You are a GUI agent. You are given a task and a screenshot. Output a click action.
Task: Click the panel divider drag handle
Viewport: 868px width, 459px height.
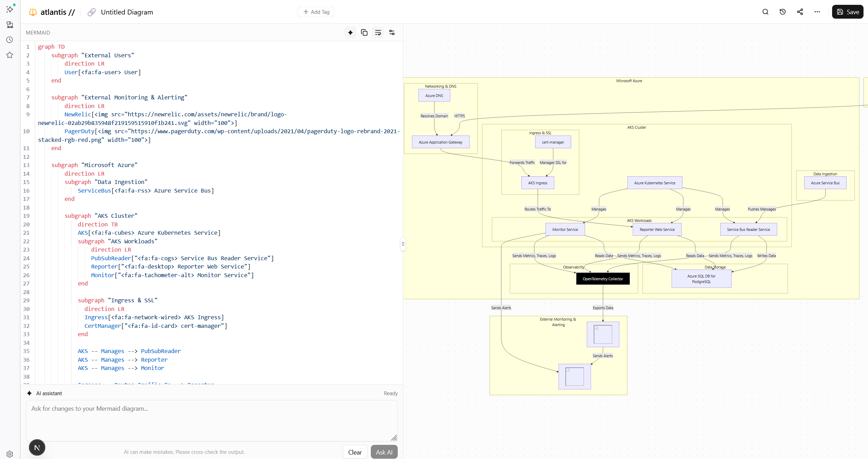403,244
